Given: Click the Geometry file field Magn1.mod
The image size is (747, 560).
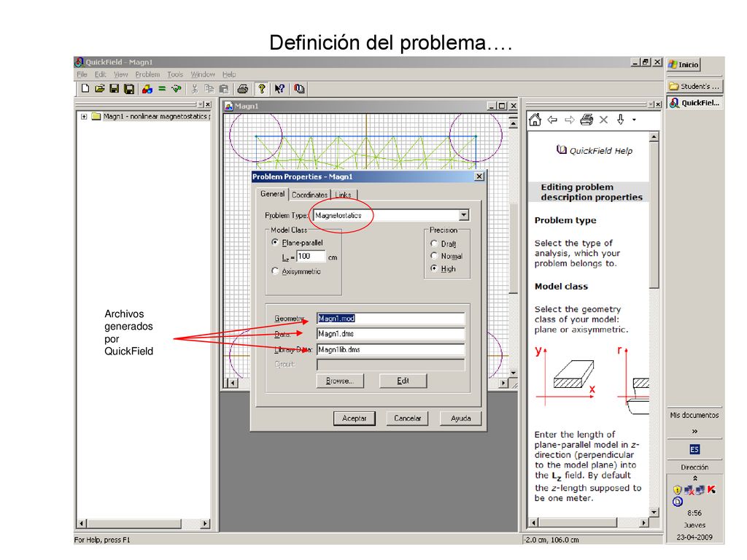Looking at the screenshot, I should (x=391, y=318).
